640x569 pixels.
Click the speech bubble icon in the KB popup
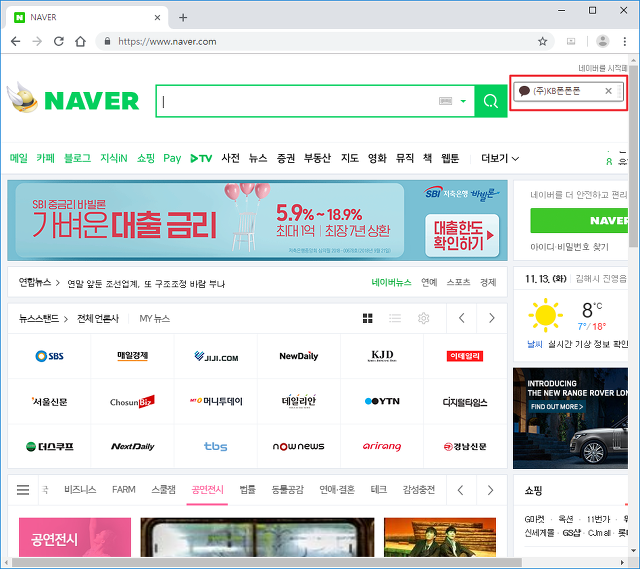coord(524,91)
